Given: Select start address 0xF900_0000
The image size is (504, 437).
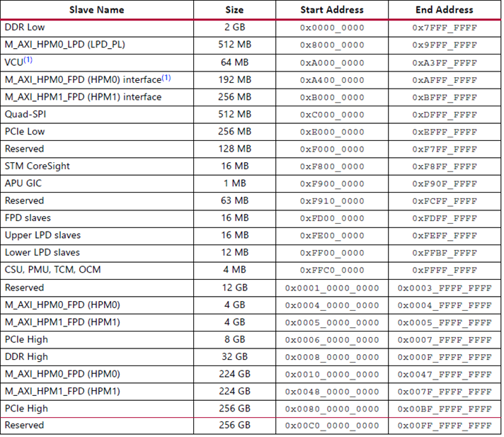Looking at the screenshot, I should (332, 184).
